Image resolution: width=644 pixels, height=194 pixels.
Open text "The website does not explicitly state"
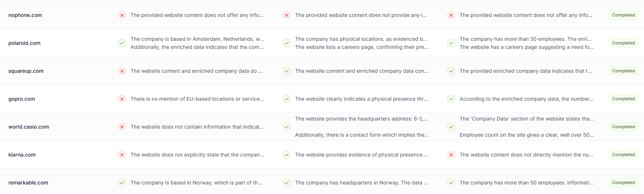point(197,155)
